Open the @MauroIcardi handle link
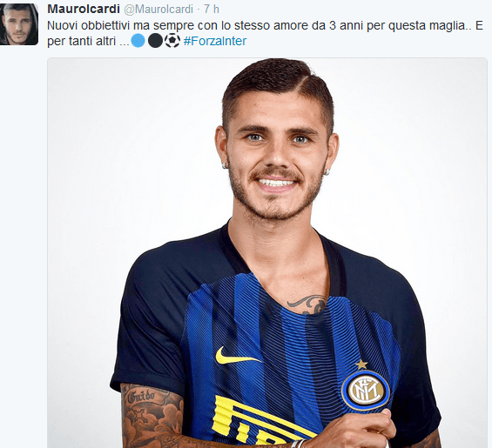 [158, 10]
